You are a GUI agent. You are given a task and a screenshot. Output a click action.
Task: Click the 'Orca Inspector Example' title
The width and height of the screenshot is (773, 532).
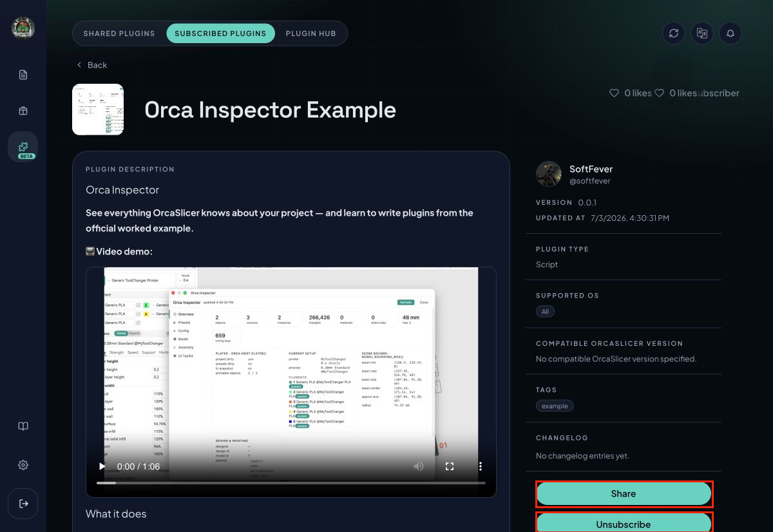click(x=270, y=110)
